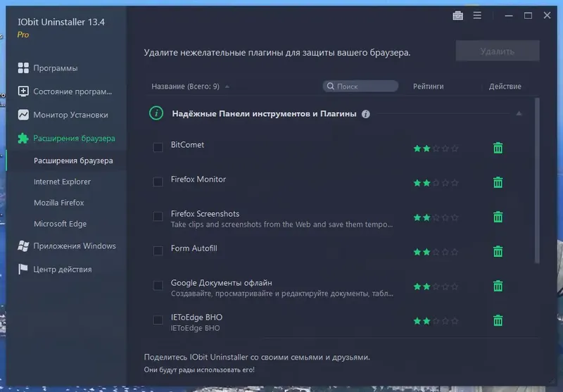Click the Поиск search field
Screen dimensions: 563x392
360,86
